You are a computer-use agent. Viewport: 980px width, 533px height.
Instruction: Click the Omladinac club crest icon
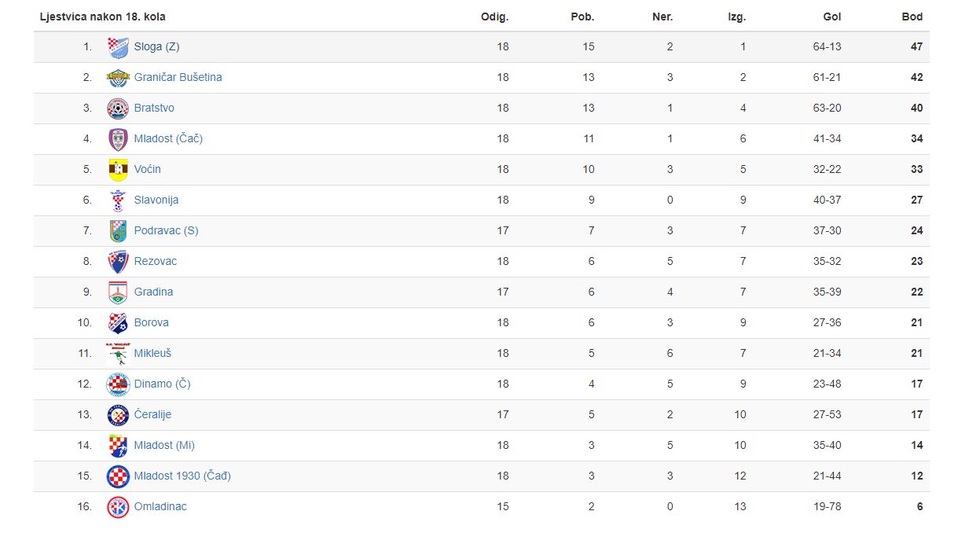click(x=118, y=507)
